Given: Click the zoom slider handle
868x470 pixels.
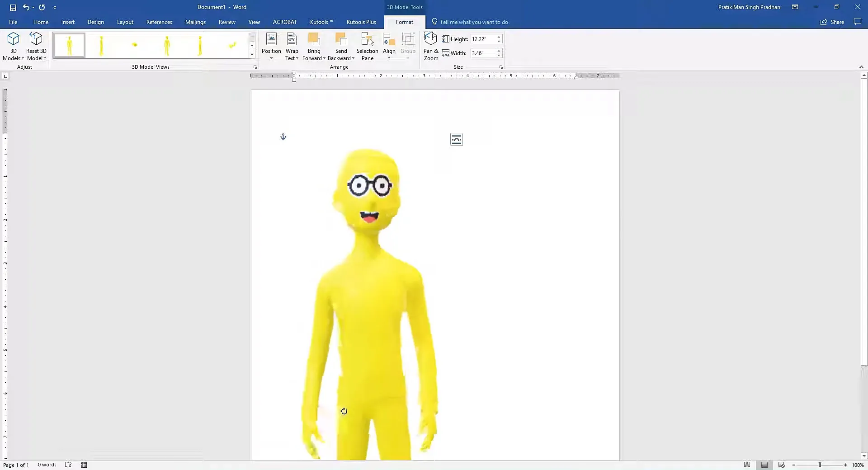Looking at the screenshot, I should [x=820, y=465].
